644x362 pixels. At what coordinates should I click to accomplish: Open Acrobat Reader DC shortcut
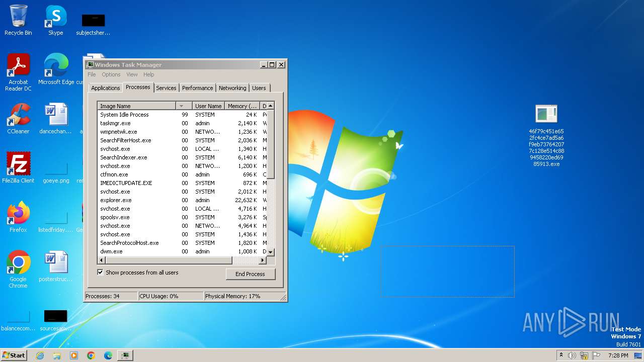click(18, 72)
